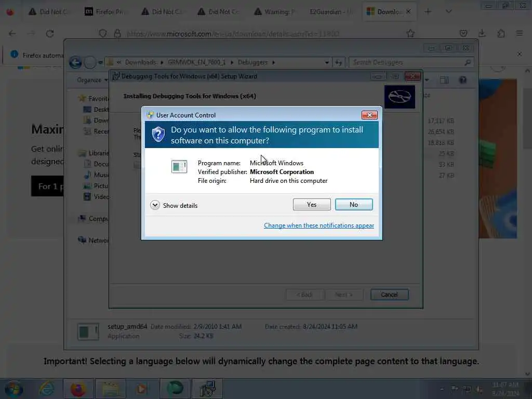Image resolution: width=532 pixels, height=399 pixels.
Task: Select Favorites in Explorer navigation pane
Action: [94, 98]
